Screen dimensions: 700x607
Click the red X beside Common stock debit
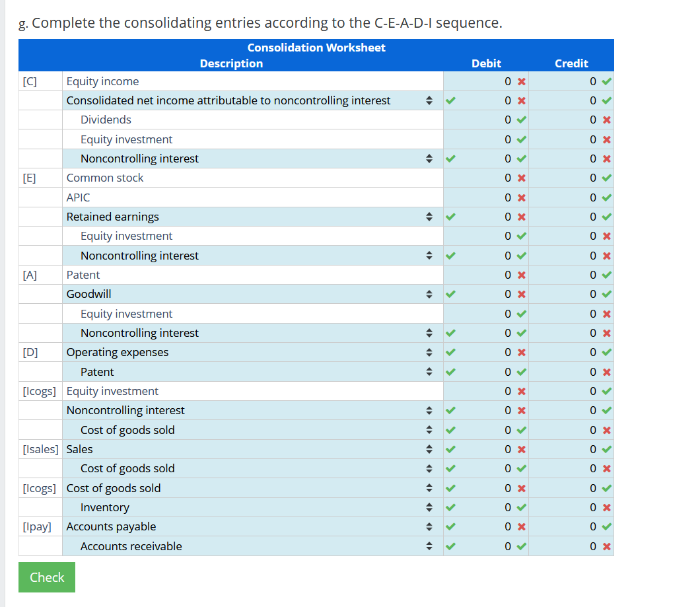(522, 178)
